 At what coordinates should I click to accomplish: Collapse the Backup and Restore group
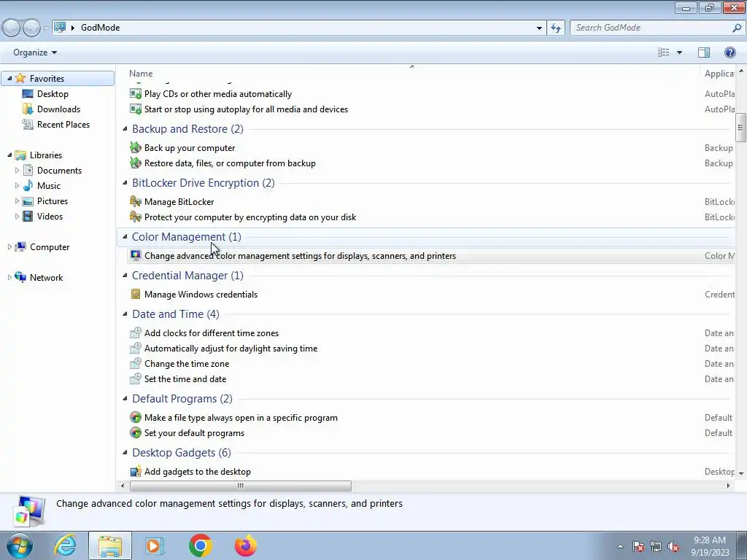click(x=125, y=128)
